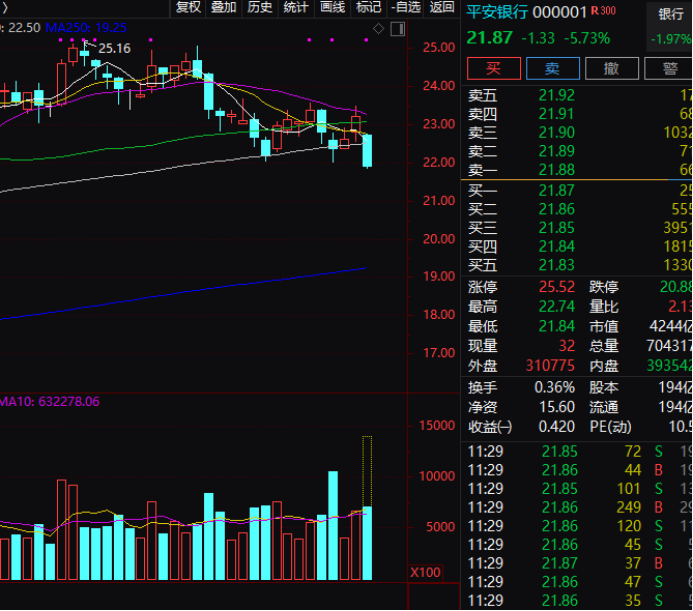
Task: Open the 叠加 overlay options
Action: [224, 8]
